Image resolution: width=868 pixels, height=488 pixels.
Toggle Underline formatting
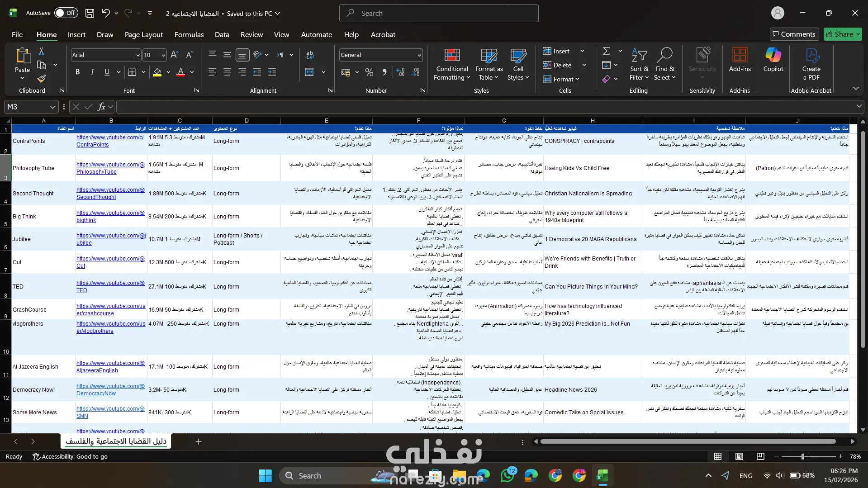click(107, 72)
